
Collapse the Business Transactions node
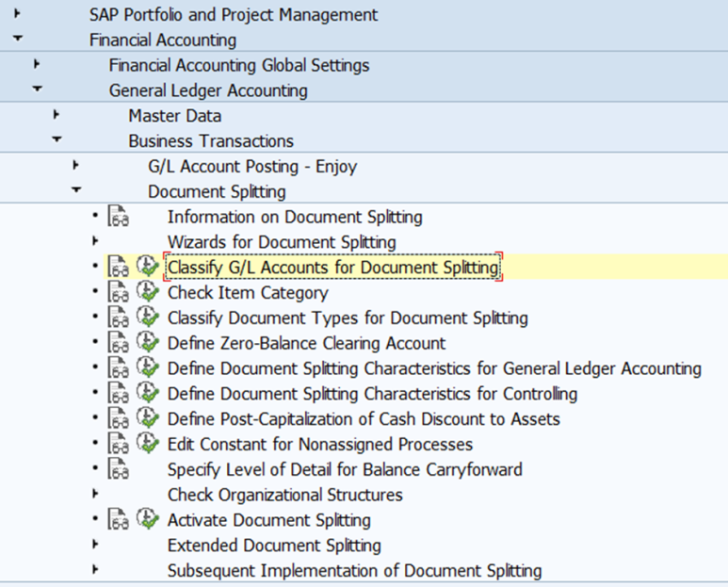(57, 139)
